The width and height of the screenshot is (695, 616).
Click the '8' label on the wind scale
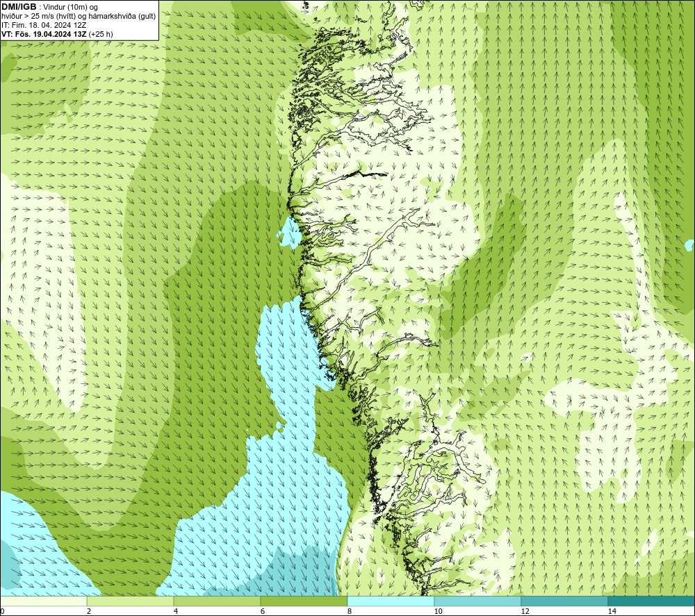coord(350,612)
